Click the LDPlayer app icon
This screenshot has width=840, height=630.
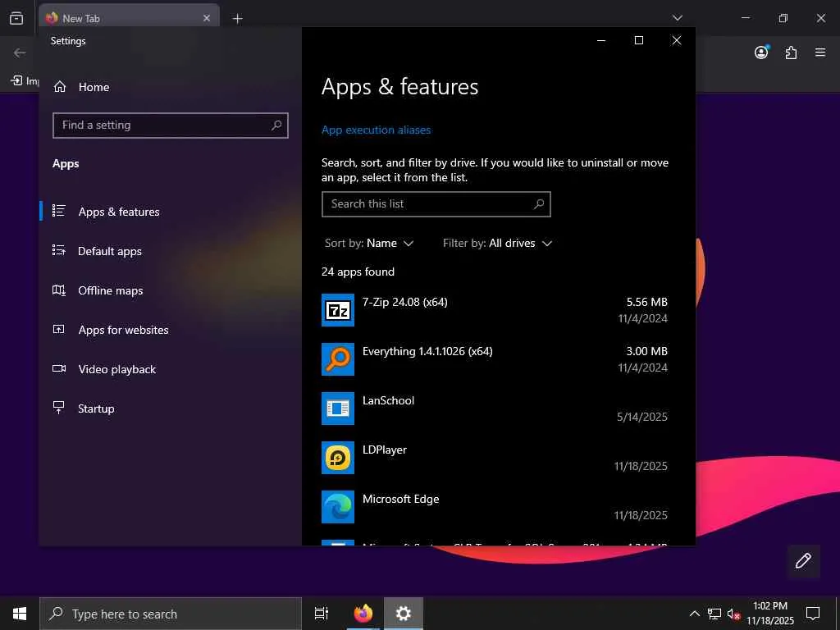[337, 458]
